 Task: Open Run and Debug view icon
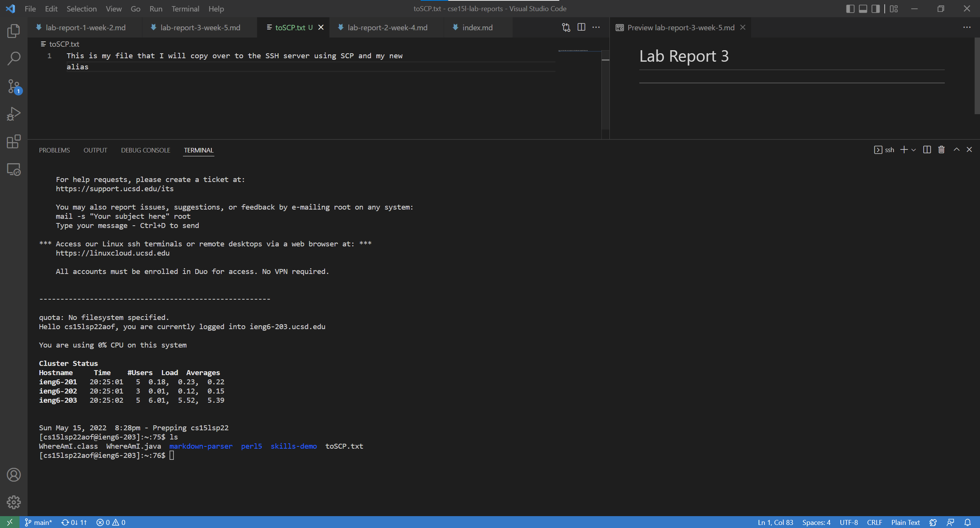14,114
